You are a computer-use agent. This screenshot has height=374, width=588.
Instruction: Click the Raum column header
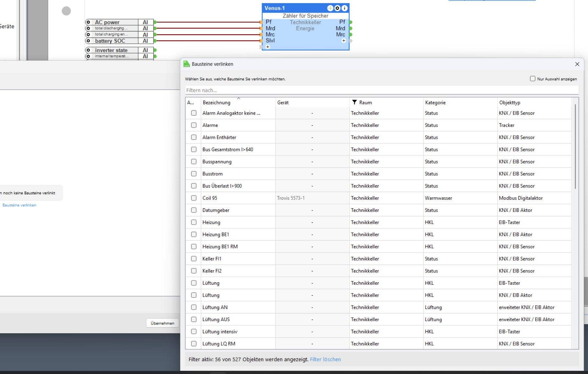(x=386, y=102)
